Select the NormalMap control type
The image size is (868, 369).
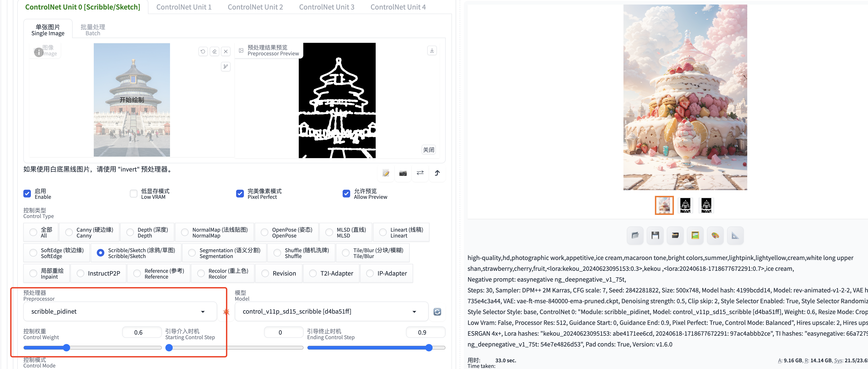(215, 232)
